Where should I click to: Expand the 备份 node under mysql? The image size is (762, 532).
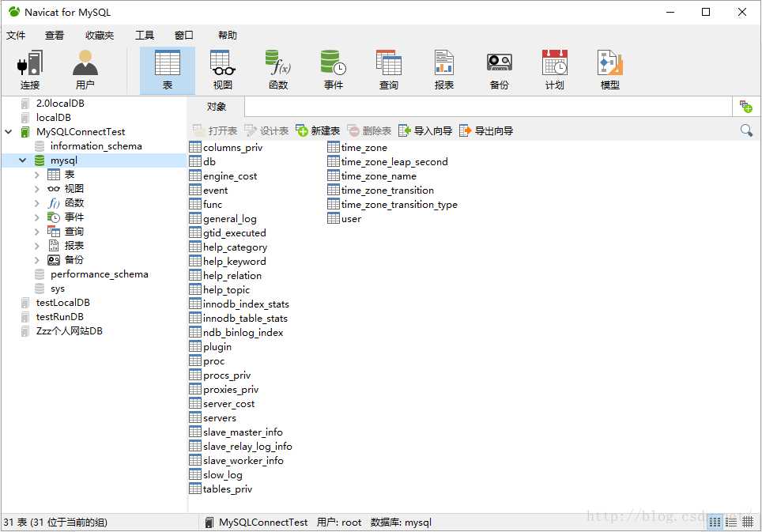click(37, 260)
